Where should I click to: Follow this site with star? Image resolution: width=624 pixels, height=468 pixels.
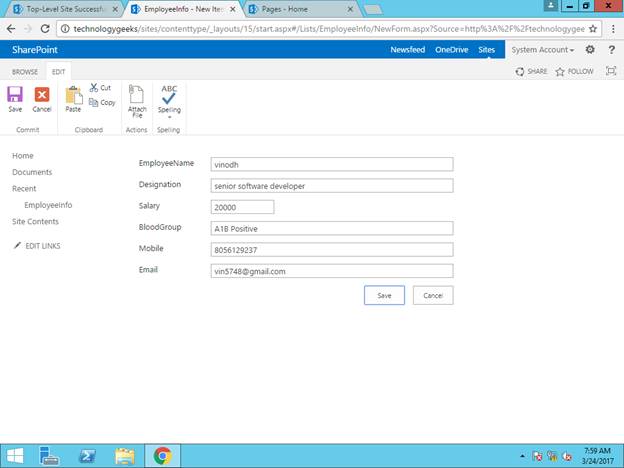(574, 71)
